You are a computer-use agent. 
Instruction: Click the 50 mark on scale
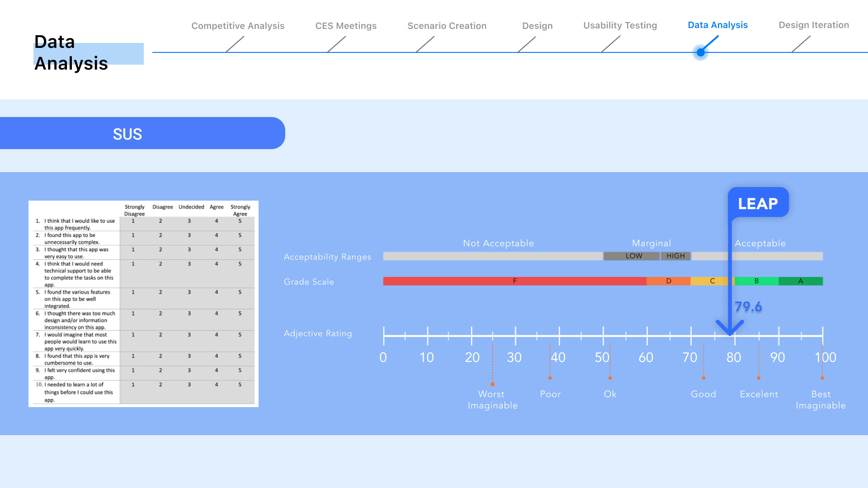coord(602,357)
